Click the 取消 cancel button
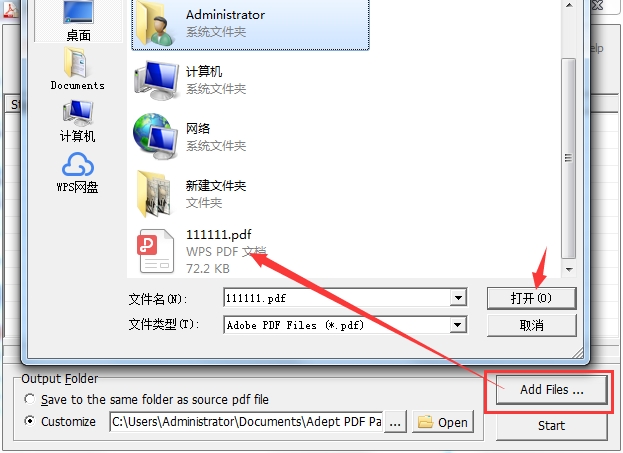623x453 pixels. point(531,325)
